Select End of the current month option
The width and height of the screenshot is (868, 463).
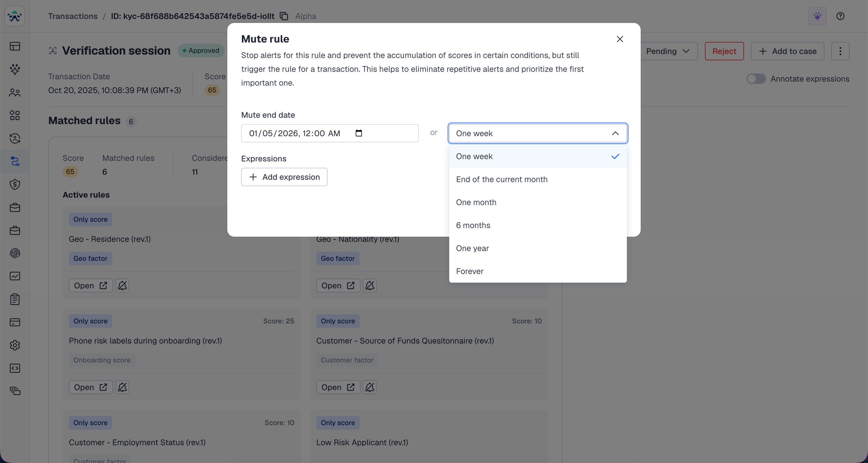point(501,180)
